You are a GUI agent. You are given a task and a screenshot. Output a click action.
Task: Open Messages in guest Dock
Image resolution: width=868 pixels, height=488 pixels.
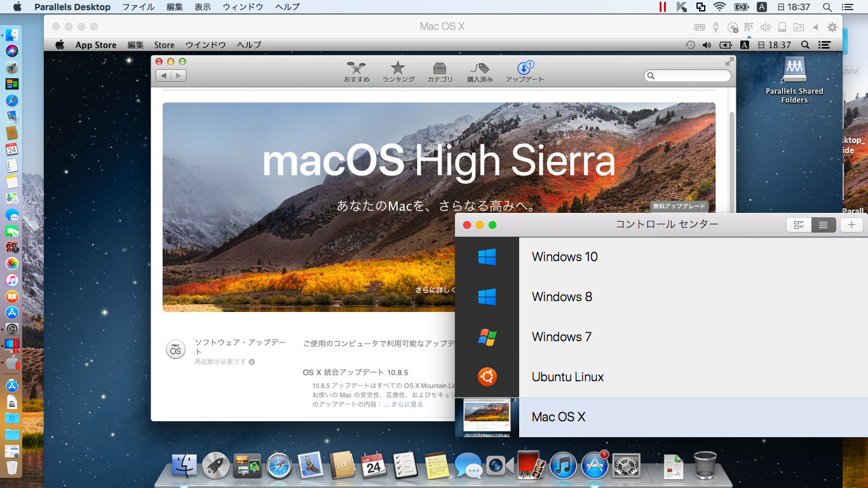pyautogui.click(x=468, y=465)
